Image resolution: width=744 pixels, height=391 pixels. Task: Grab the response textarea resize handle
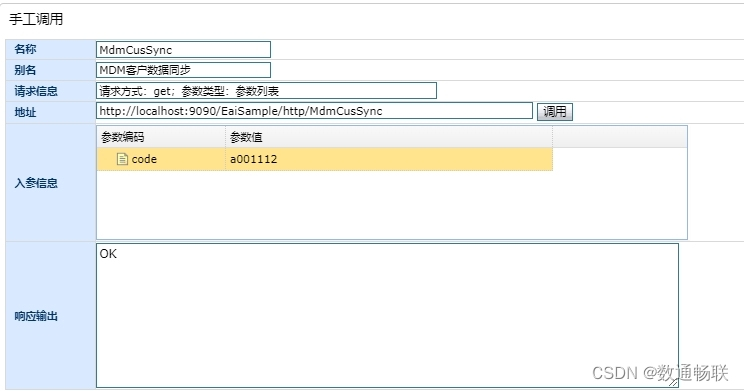coord(674,382)
